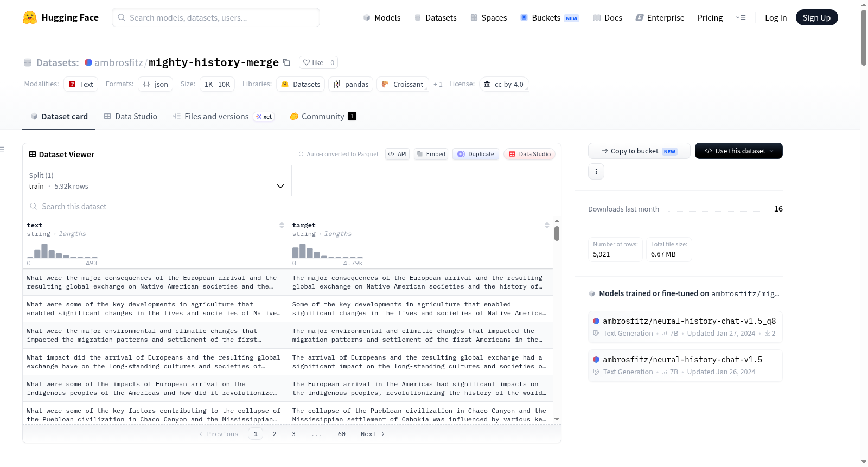Click the ambrosfitz user avatar
Image resolution: width=868 pixels, height=467 pixels.
[88, 62]
